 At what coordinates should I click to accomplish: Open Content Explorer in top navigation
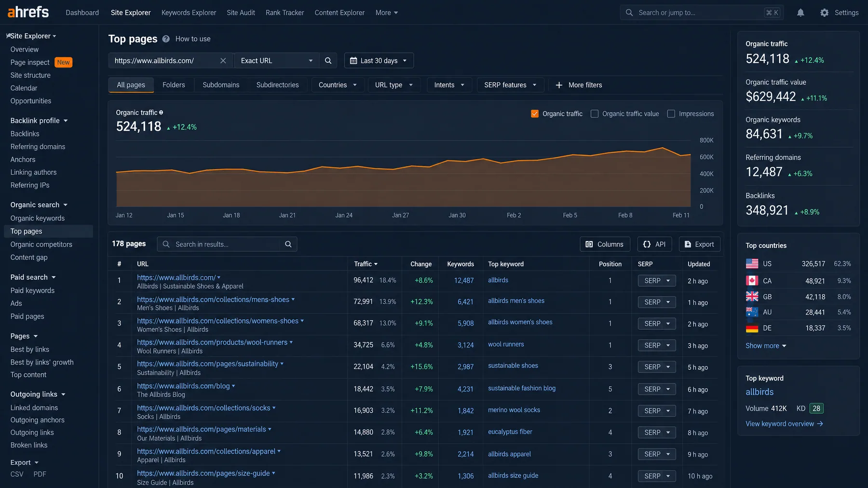pos(339,13)
